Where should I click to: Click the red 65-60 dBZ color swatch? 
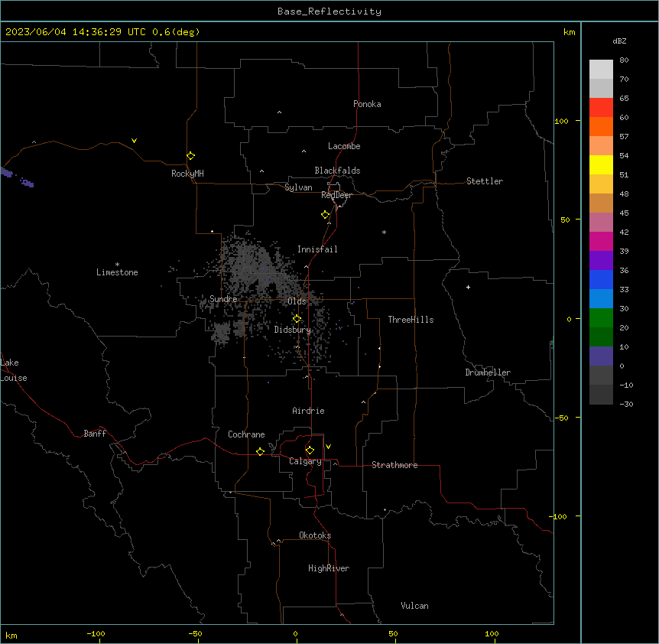[601, 108]
